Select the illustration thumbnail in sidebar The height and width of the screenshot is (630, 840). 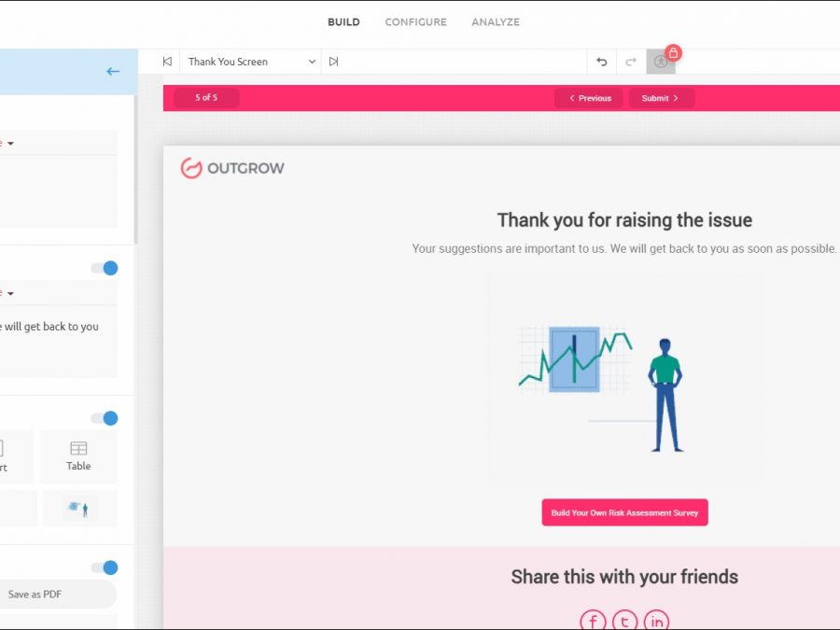point(79,509)
